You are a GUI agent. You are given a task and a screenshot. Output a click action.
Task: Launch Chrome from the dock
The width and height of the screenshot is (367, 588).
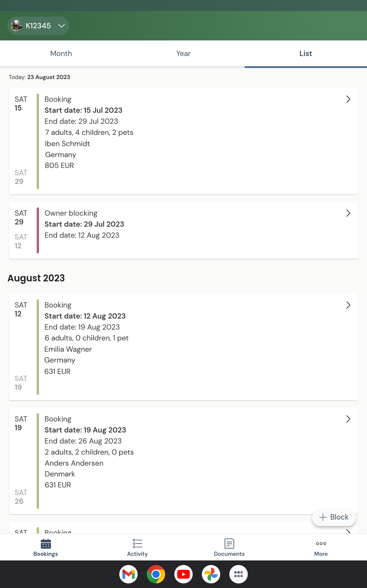click(156, 574)
